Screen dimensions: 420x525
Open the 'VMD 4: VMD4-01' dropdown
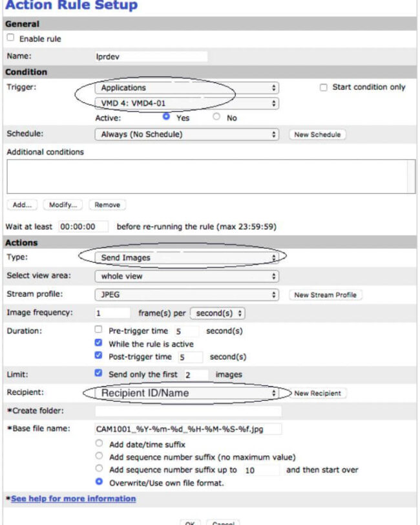(187, 103)
